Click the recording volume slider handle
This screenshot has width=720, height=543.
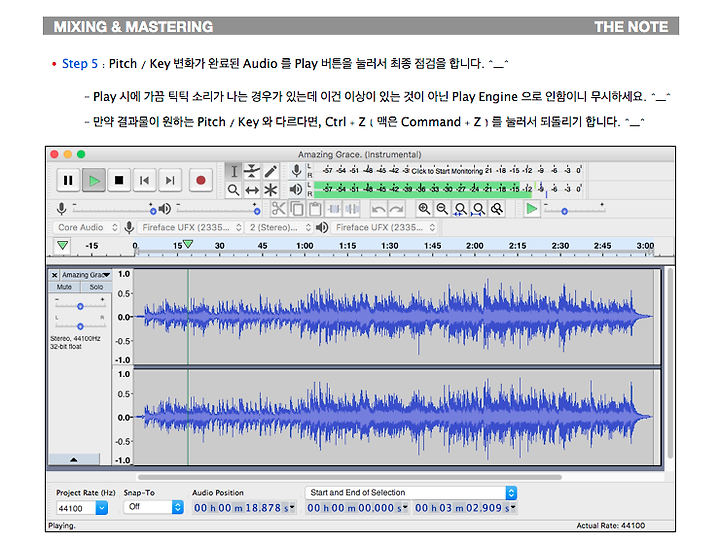click(x=153, y=211)
